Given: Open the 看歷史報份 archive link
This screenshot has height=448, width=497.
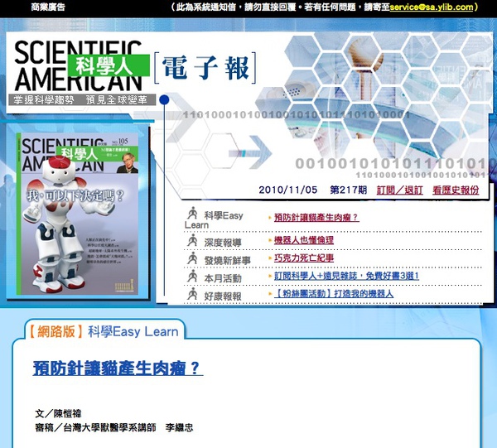Looking at the screenshot, I should 456,190.
